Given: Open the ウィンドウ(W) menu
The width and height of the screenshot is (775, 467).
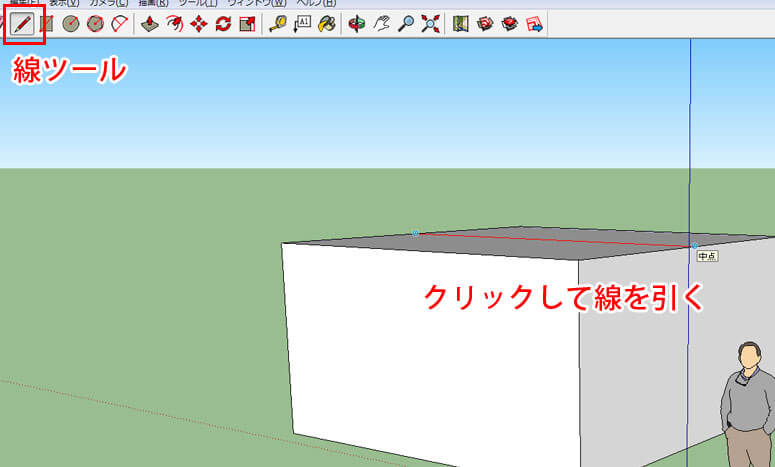Looking at the screenshot, I should click(x=257, y=3).
